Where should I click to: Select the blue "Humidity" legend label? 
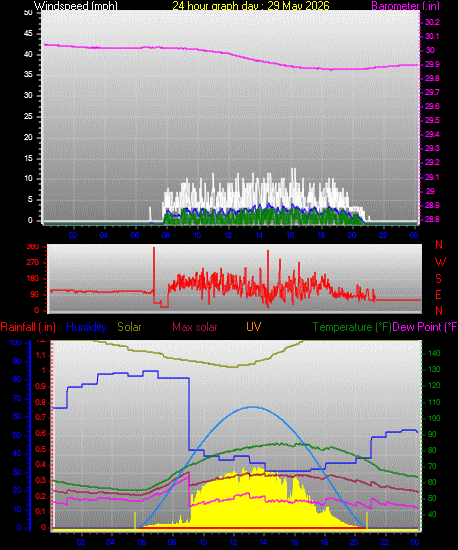[86, 327]
